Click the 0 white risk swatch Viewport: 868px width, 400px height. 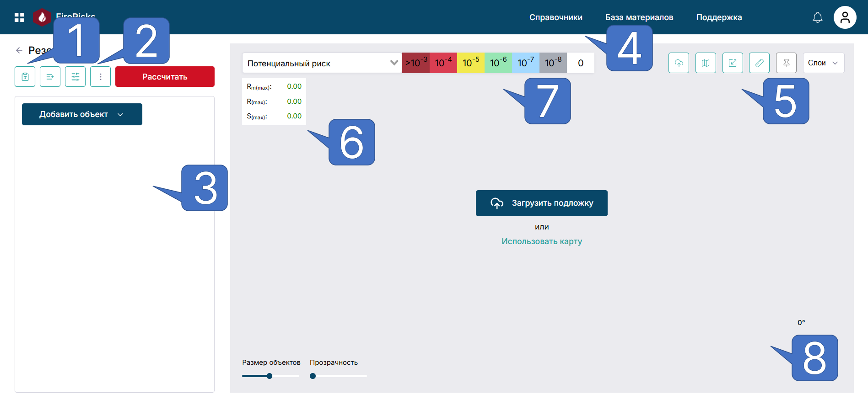(x=581, y=63)
